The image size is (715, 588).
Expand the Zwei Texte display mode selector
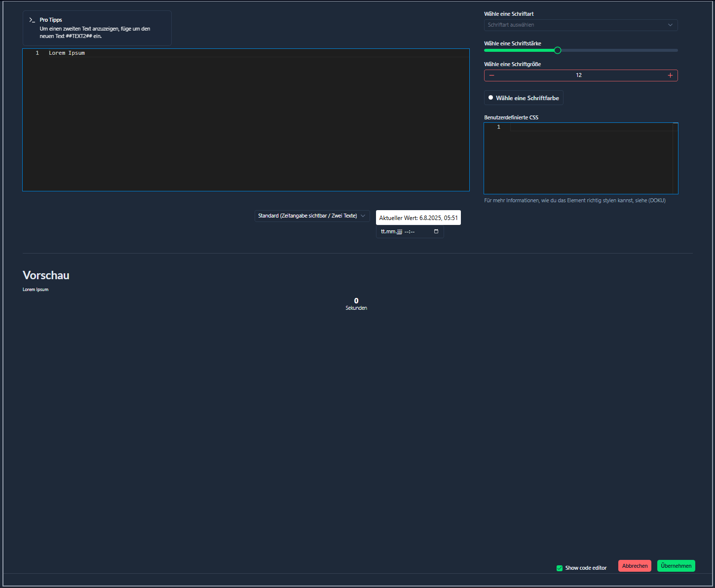(363, 216)
